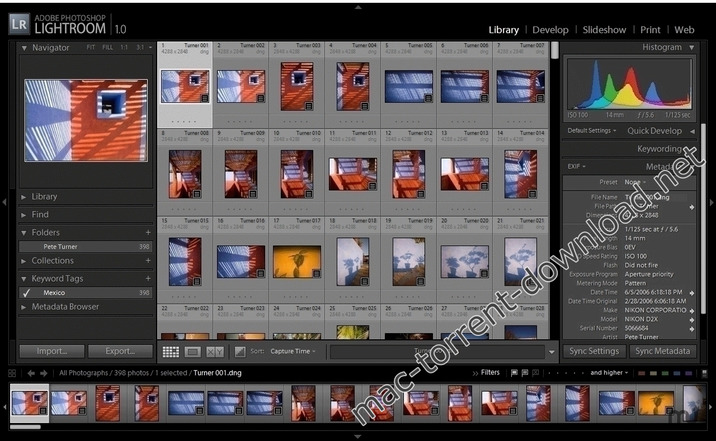Click the Sync Metadata button
The image size is (716, 441).
[663, 351]
